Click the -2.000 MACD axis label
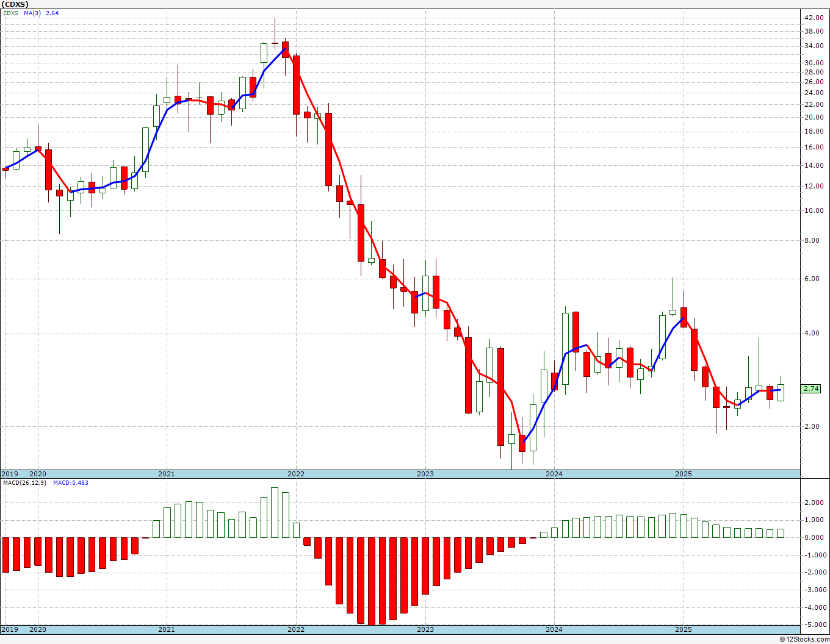830x644 pixels. (x=815, y=573)
